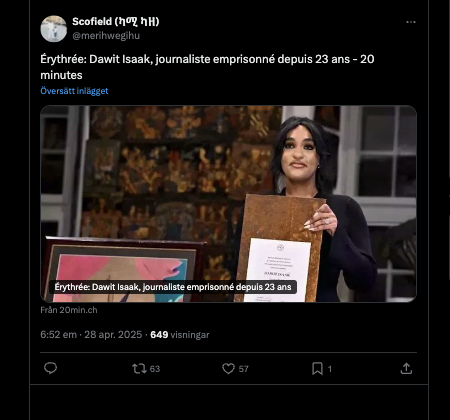The image size is (450, 420).
Task: Open the @merihwegihu handle
Action: click(106, 36)
